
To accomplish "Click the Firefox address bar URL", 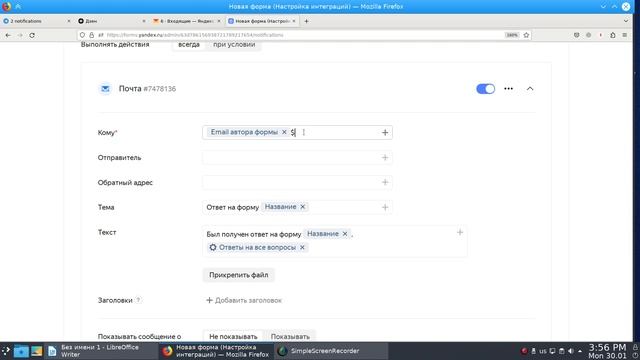I will (195, 35).
